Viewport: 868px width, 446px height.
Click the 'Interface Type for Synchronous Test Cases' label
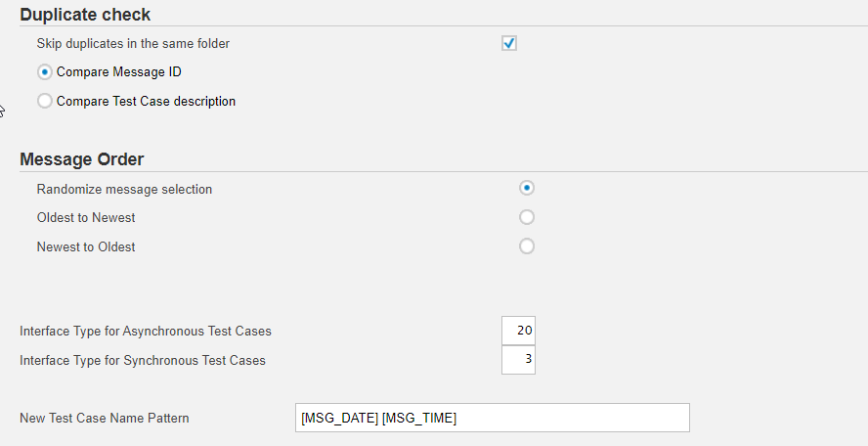[143, 361]
